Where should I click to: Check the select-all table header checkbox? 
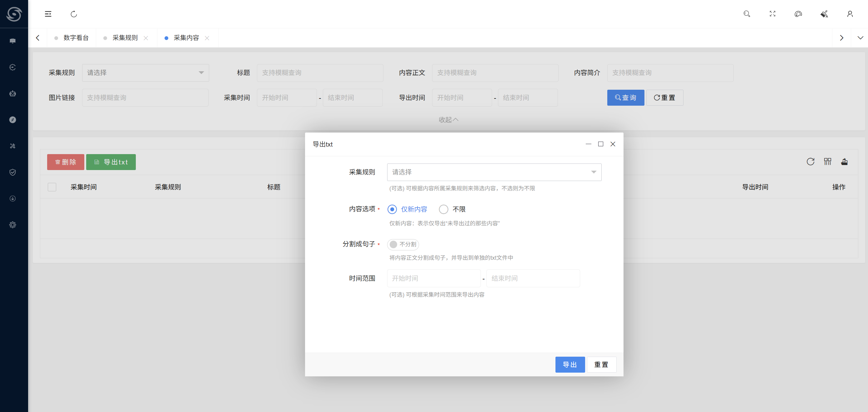click(x=52, y=187)
